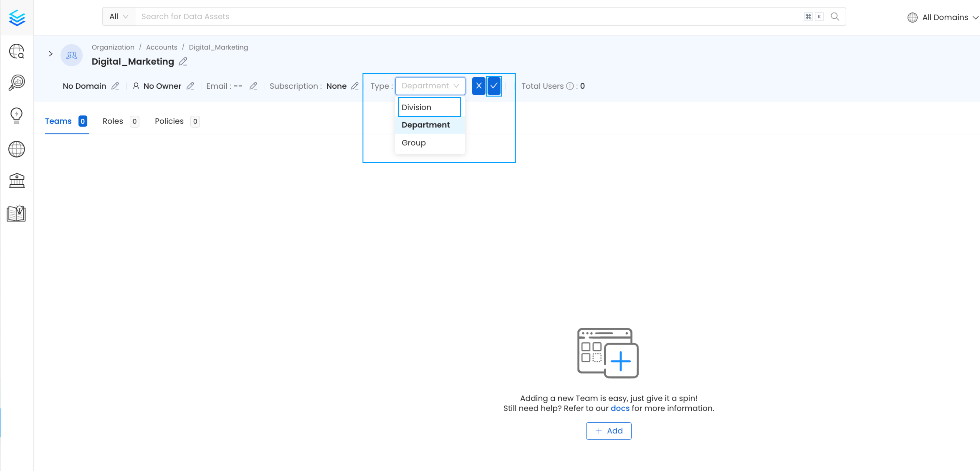The height and width of the screenshot is (471, 980).
Task: Edit the No Domain pencil icon
Action: click(x=115, y=86)
